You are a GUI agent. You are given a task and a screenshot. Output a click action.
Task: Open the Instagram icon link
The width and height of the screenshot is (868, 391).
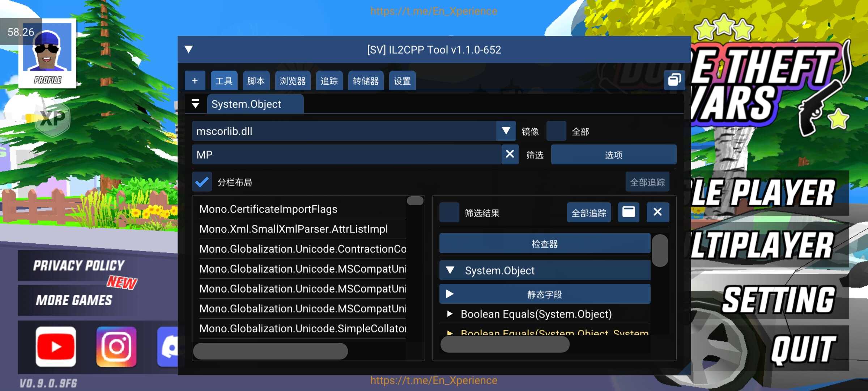click(x=116, y=347)
